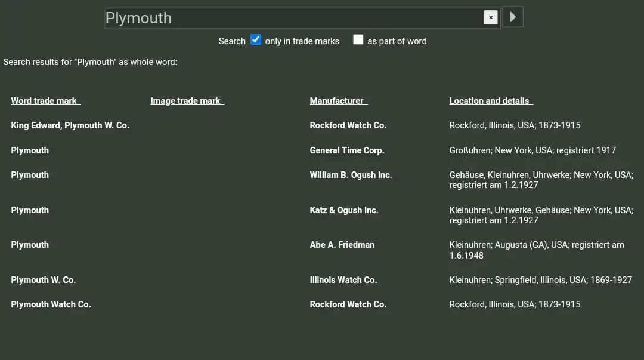Sort by Manufacturer column header
The width and height of the screenshot is (644, 360).
click(338, 101)
